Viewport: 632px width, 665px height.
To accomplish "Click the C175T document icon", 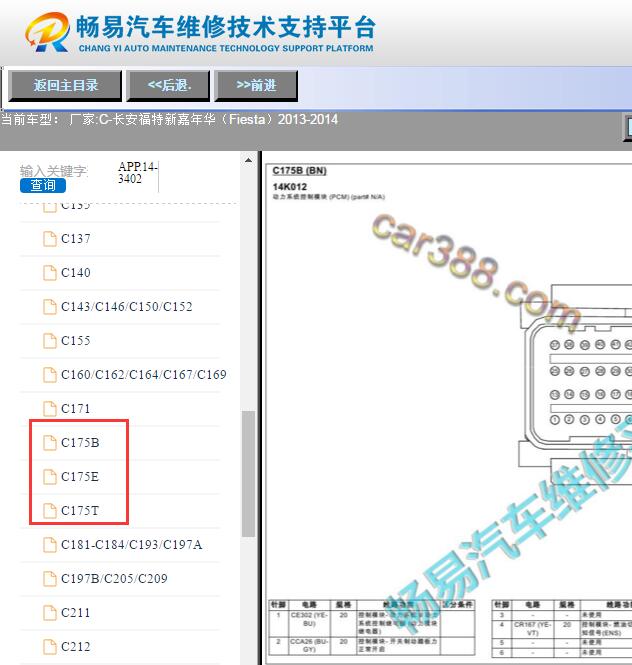I will [x=50, y=510].
